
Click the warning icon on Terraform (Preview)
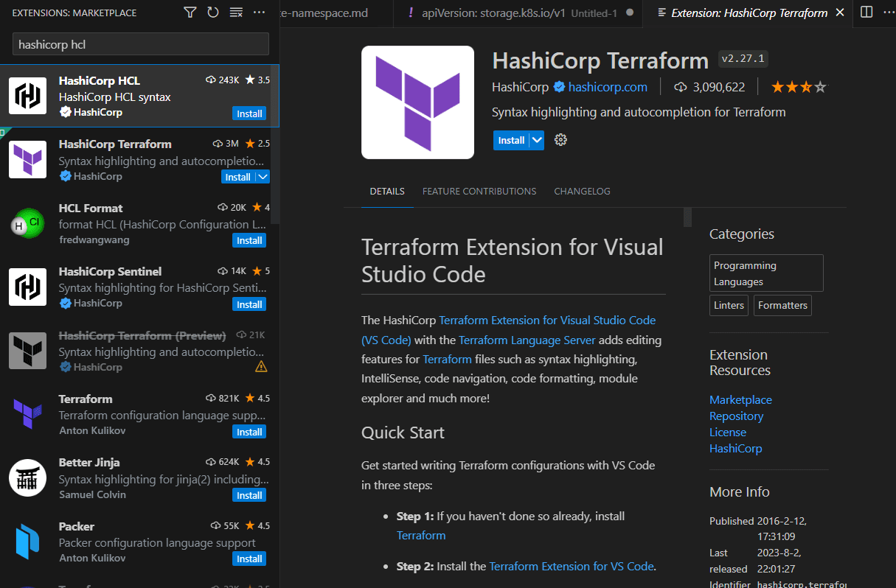coord(260,366)
